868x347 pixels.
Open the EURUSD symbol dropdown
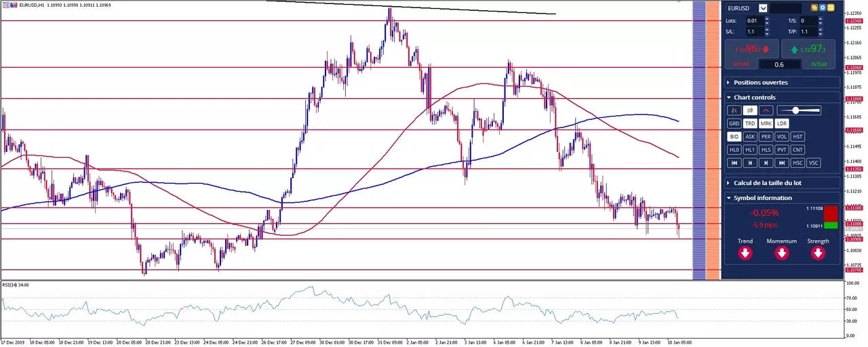[x=764, y=8]
